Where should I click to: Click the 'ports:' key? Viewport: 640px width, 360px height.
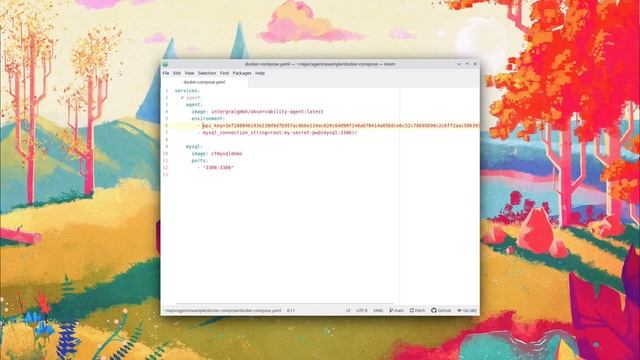pyautogui.click(x=200, y=160)
